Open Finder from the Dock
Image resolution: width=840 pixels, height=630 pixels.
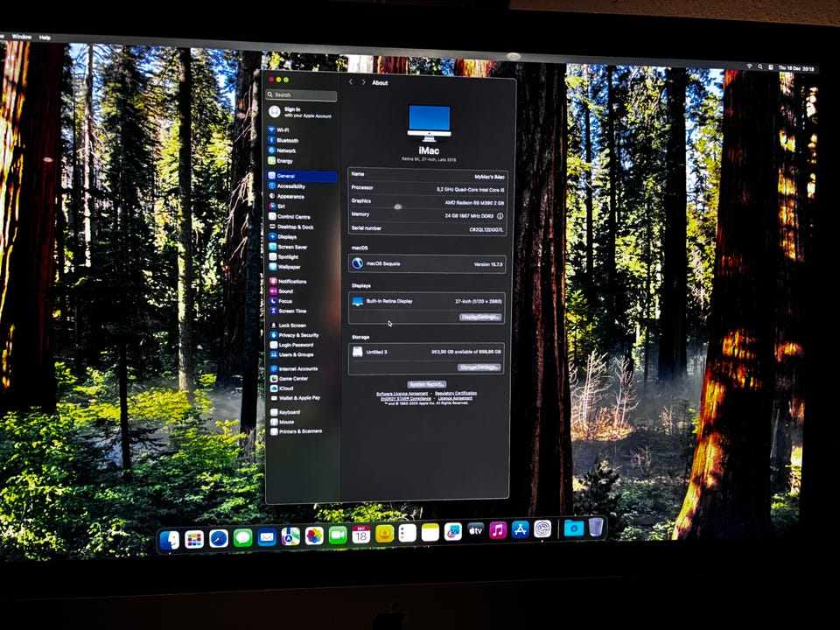pos(169,540)
